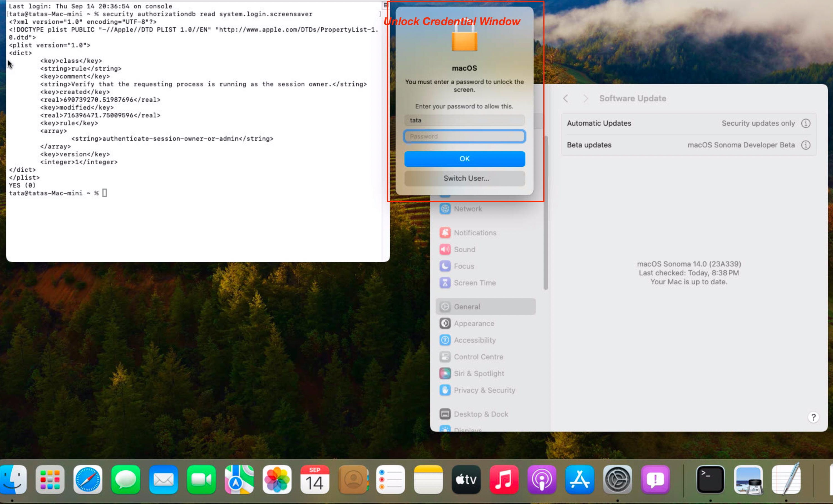
Task: Open Feedback Assistant in the Dock
Action: pyautogui.click(x=655, y=479)
